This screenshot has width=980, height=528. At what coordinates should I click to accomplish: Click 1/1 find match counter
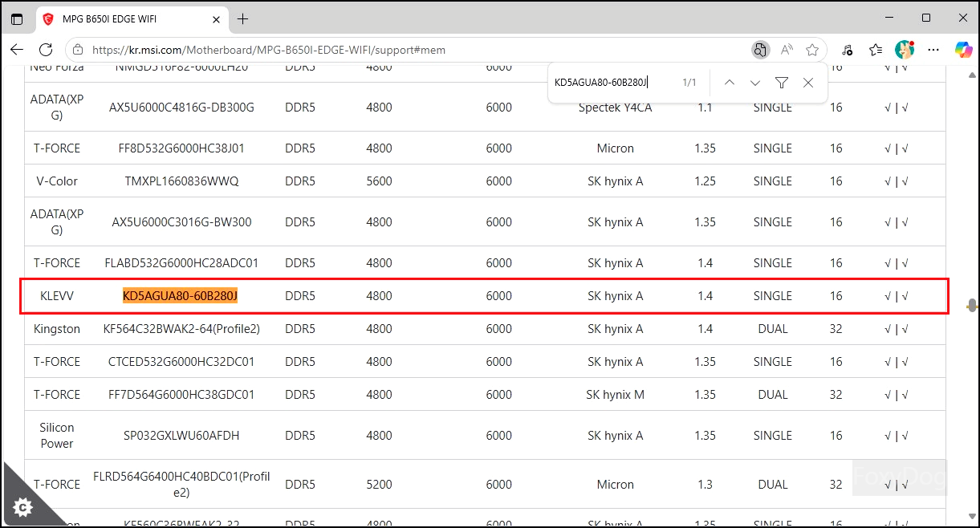[689, 83]
